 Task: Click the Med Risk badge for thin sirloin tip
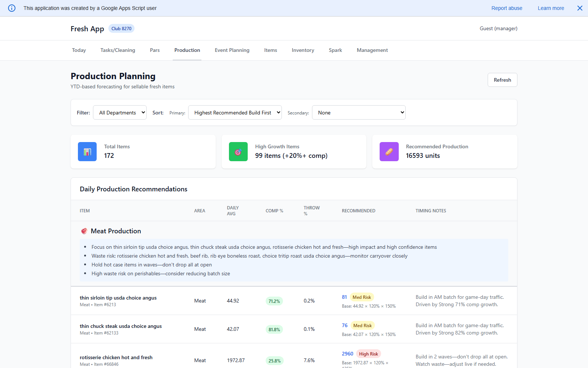click(x=362, y=297)
